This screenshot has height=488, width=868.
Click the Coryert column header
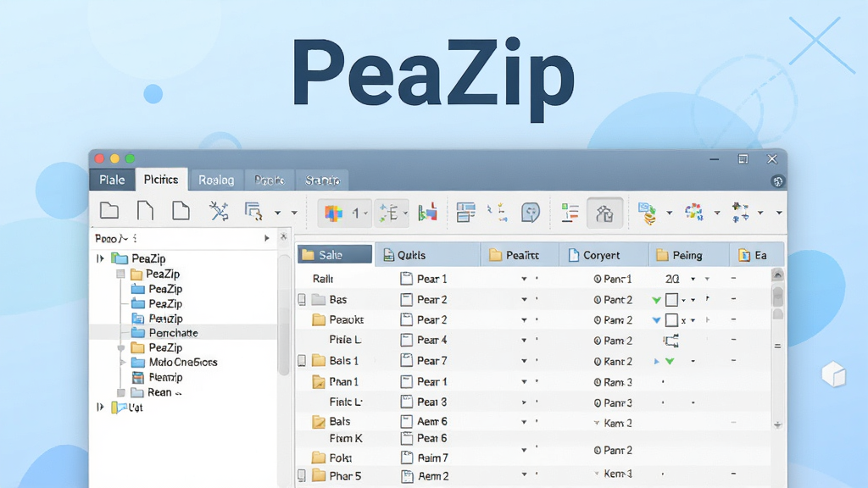(x=604, y=255)
